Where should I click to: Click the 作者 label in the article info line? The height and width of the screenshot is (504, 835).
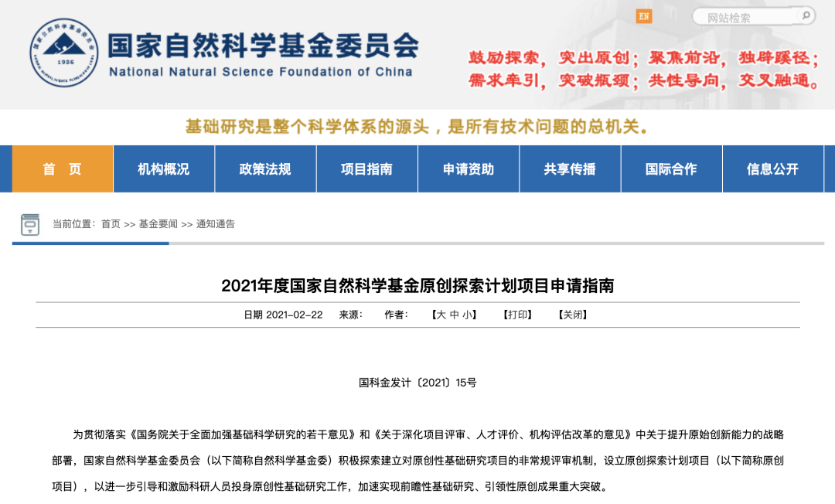point(396,315)
